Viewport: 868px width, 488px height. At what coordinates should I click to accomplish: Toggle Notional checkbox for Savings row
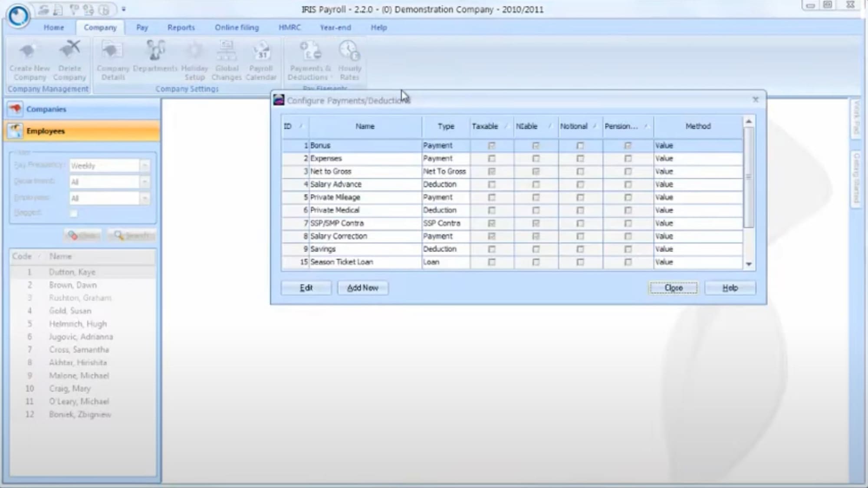pyautogui.click(x=580, y=249)
